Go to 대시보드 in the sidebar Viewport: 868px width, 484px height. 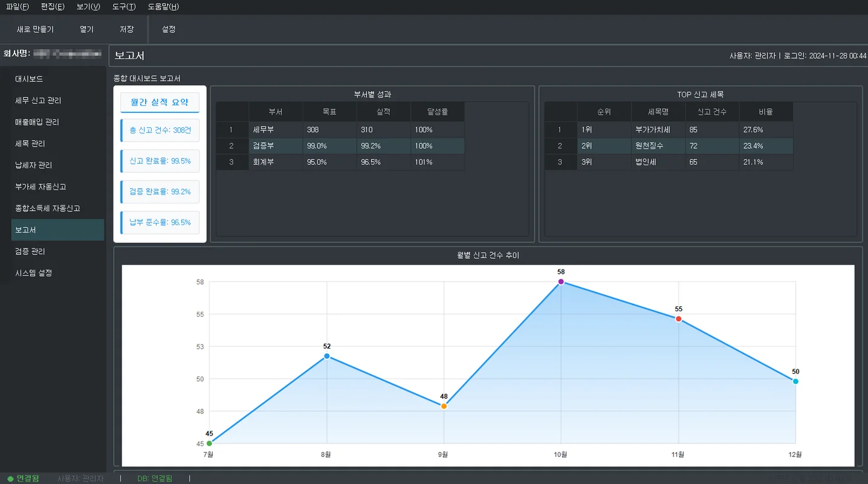coord(29,79)
